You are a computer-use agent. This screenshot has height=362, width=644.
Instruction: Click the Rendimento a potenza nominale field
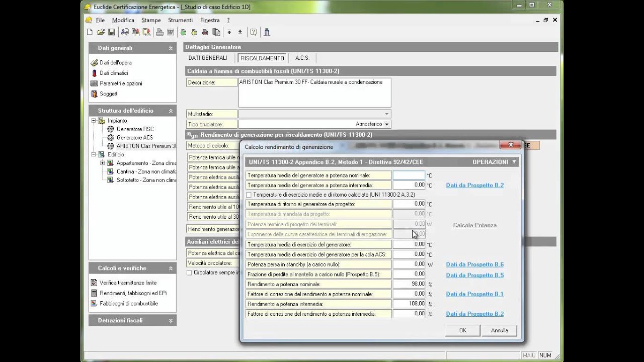(x=409, y=284)
